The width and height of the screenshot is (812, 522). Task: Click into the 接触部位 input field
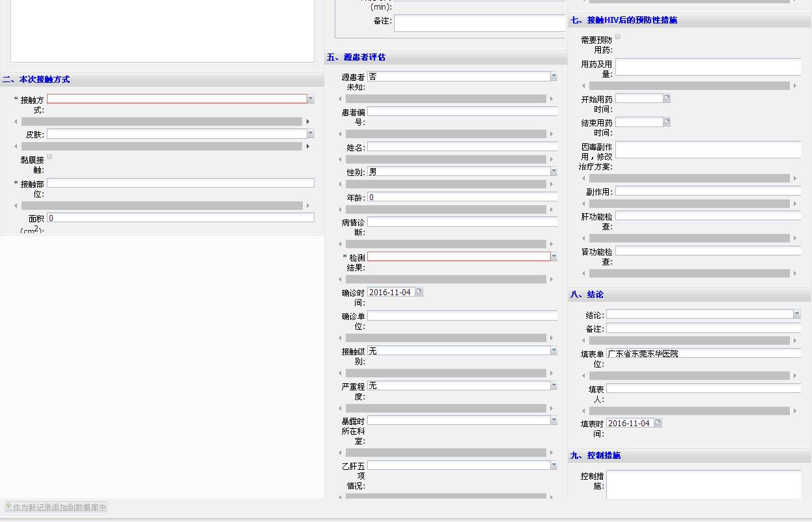pyautogui.click(x=180, y=183)
